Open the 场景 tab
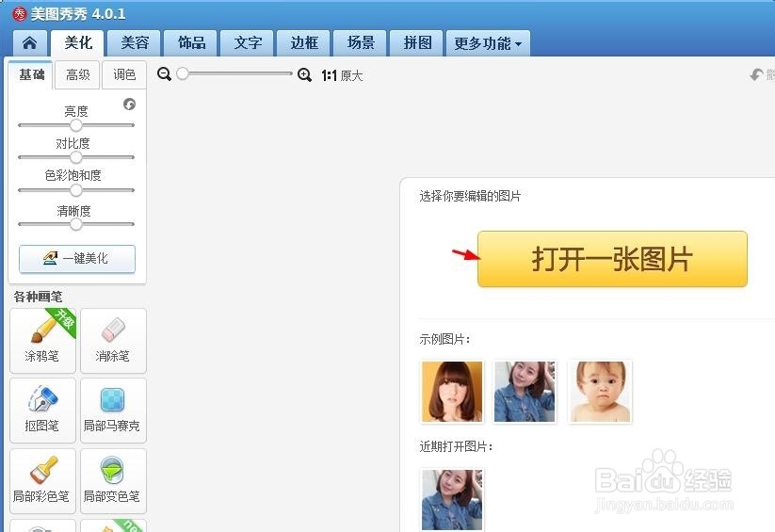775x532 pixels. point(361,43)
